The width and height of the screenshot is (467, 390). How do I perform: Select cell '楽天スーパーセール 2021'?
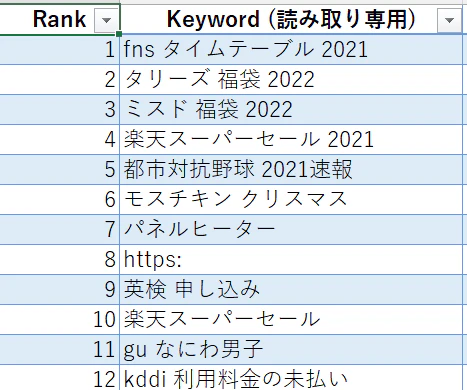pos(291,139)
